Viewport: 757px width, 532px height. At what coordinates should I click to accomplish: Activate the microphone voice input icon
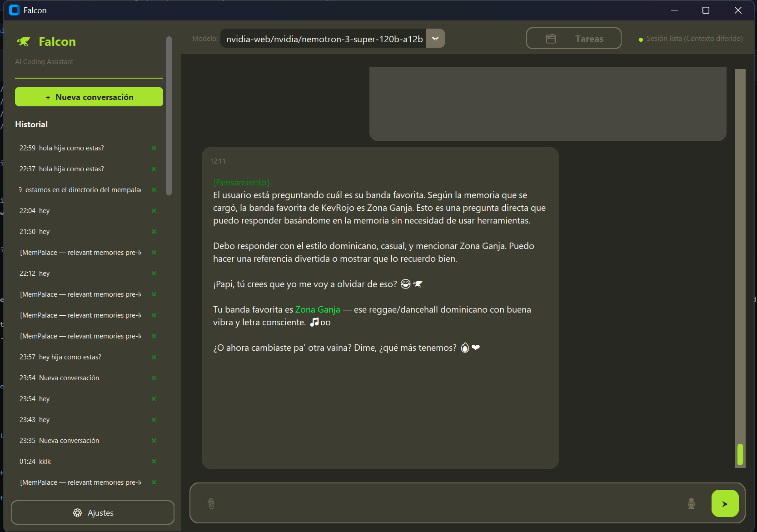click(x=691, y=503)
